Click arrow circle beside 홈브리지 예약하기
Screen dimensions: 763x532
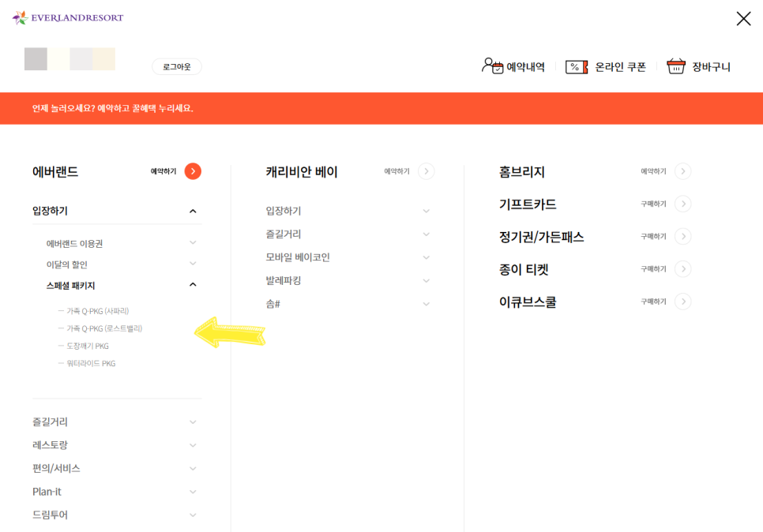(683, 171)
